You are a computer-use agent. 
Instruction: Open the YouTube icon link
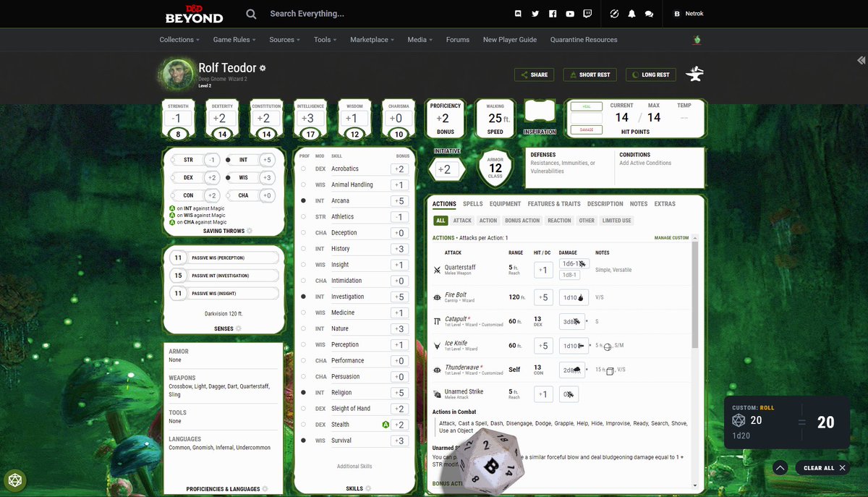pyautogui.click(x=570, y=14)
